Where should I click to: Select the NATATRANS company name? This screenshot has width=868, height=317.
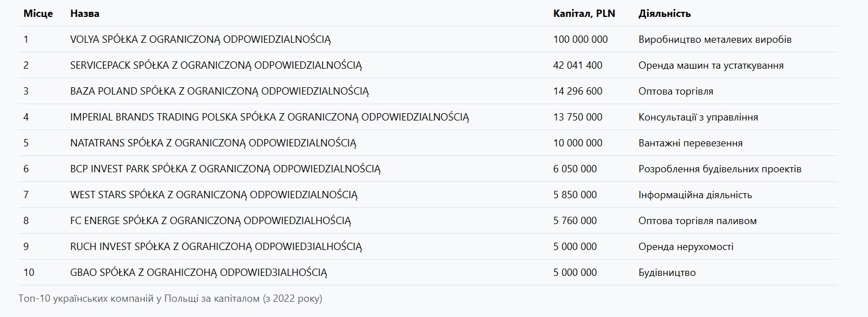213,143
